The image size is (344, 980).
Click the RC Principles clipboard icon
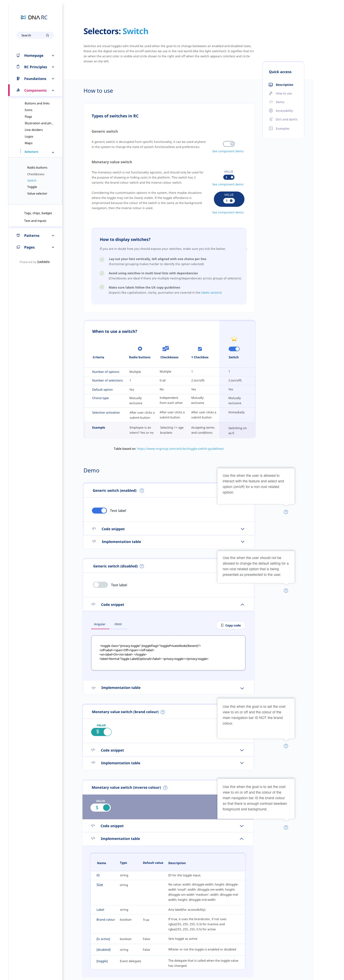18,67
